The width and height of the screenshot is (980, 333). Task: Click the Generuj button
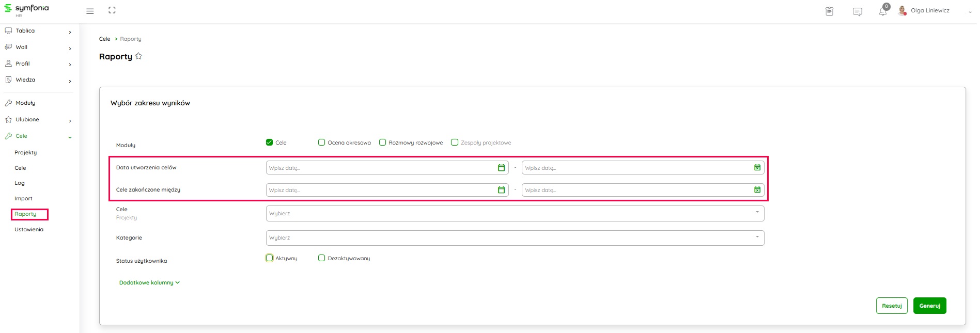[x=929, y=306]
